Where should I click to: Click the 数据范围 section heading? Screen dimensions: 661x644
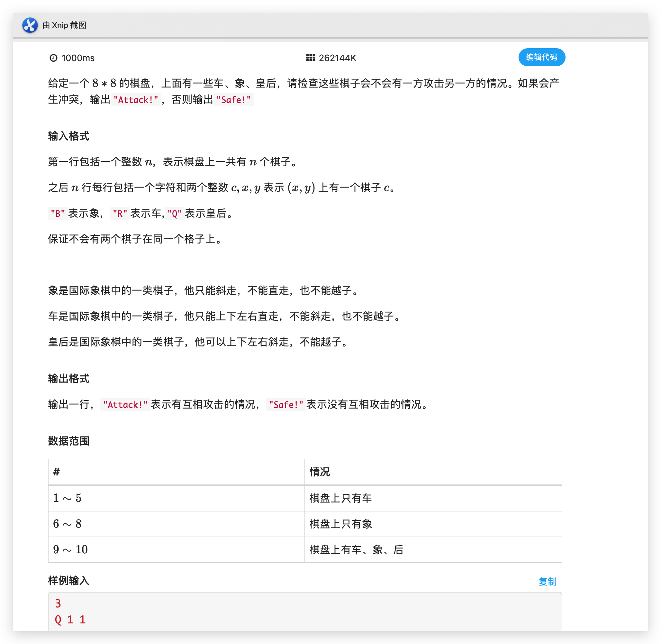click(68, 440)
